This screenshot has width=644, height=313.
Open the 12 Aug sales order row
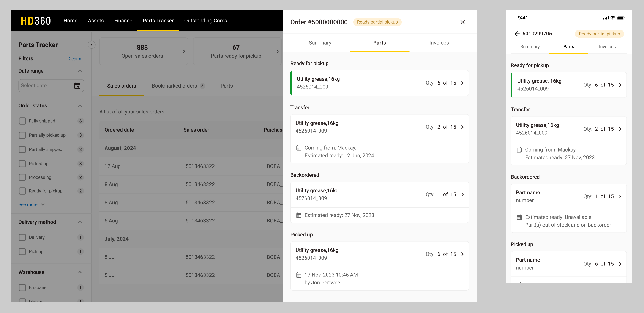191,166
